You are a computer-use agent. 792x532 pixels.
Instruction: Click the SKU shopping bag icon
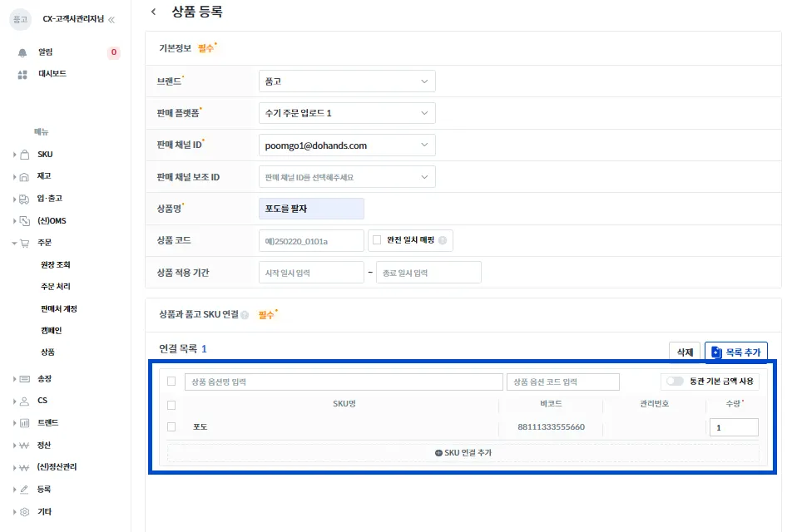click(24, 155)
